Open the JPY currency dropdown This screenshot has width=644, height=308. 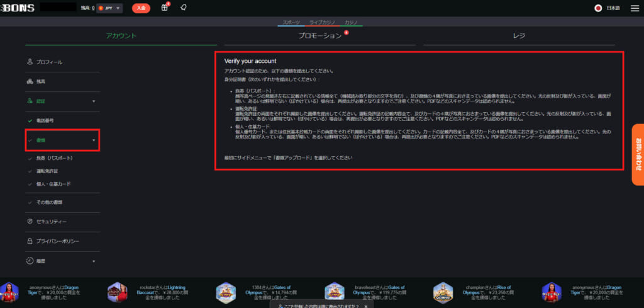109,8
